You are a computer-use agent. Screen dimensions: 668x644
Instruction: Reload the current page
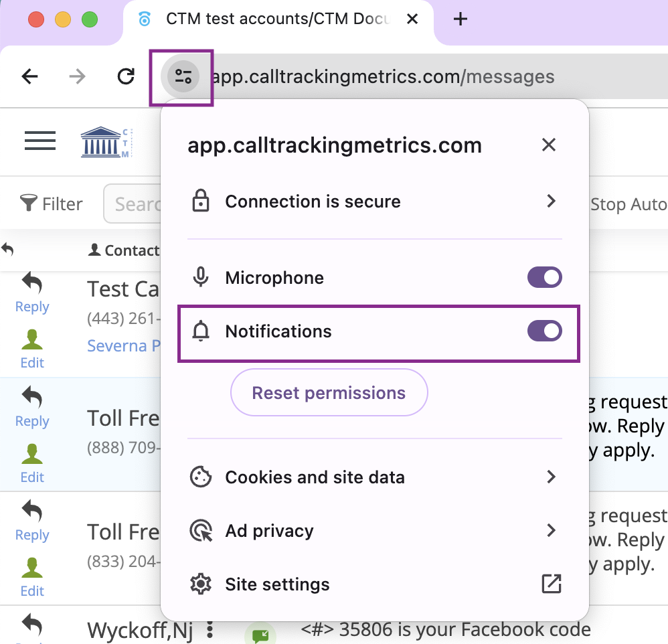pyautogui.click(x=126, y=76)
